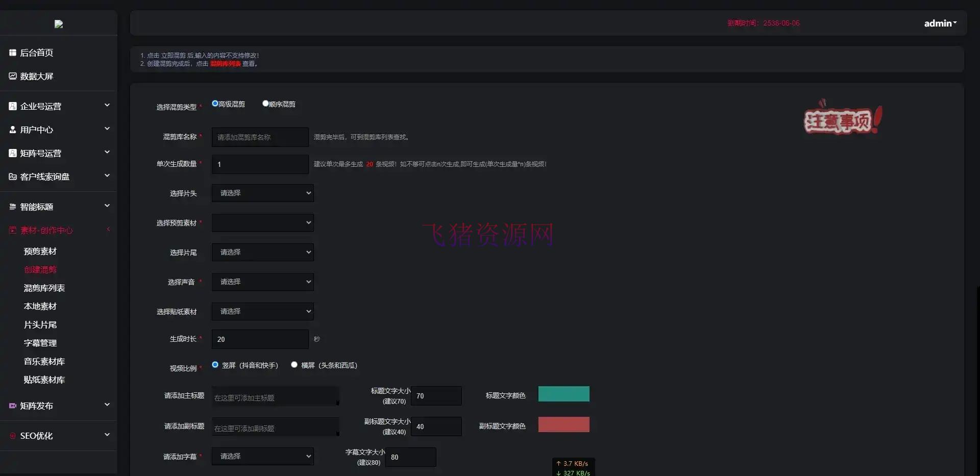Open the 选择片头 dropdown

point(262,193)
